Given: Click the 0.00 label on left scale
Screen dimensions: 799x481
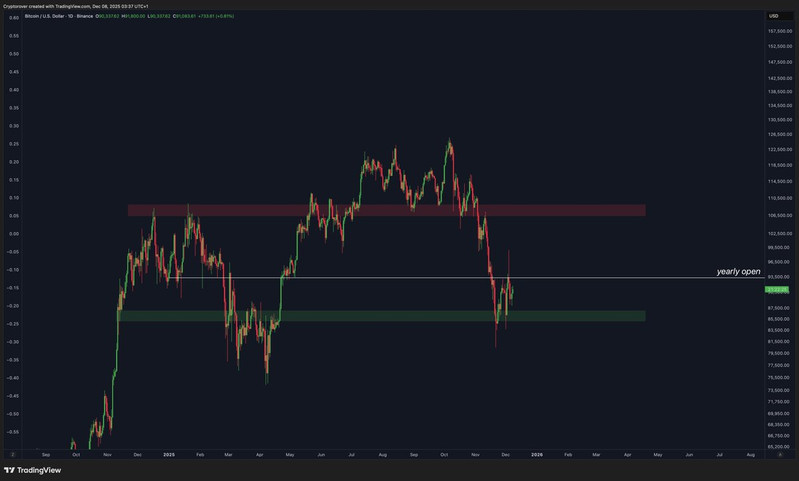Looking at the screenshot, I should (x=13, y=234).
